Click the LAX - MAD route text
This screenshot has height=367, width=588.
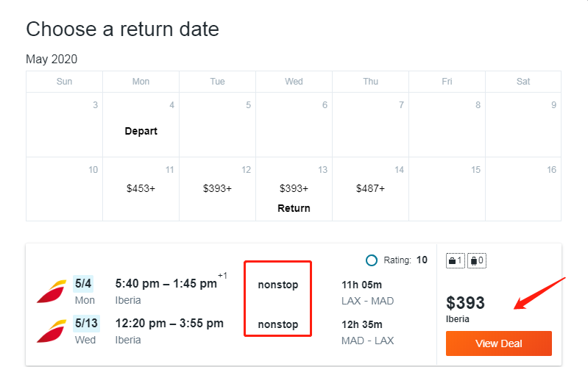point(367,301)
